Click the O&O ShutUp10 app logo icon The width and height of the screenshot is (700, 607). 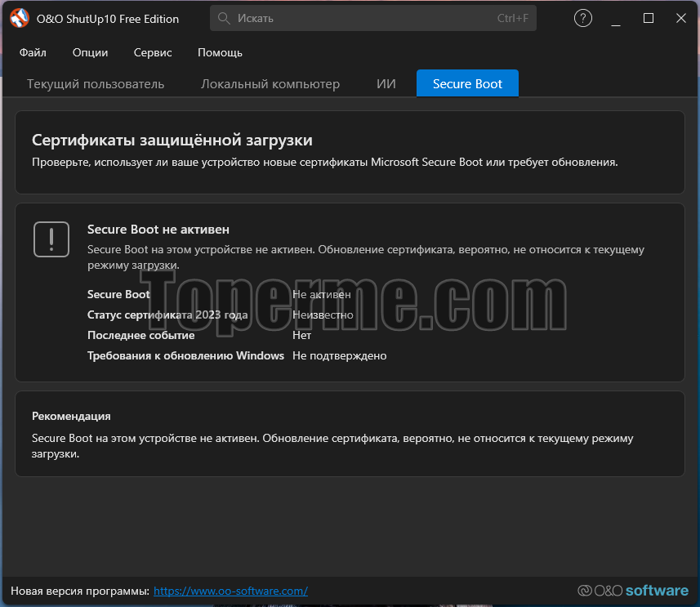click(x=20, y=18)
